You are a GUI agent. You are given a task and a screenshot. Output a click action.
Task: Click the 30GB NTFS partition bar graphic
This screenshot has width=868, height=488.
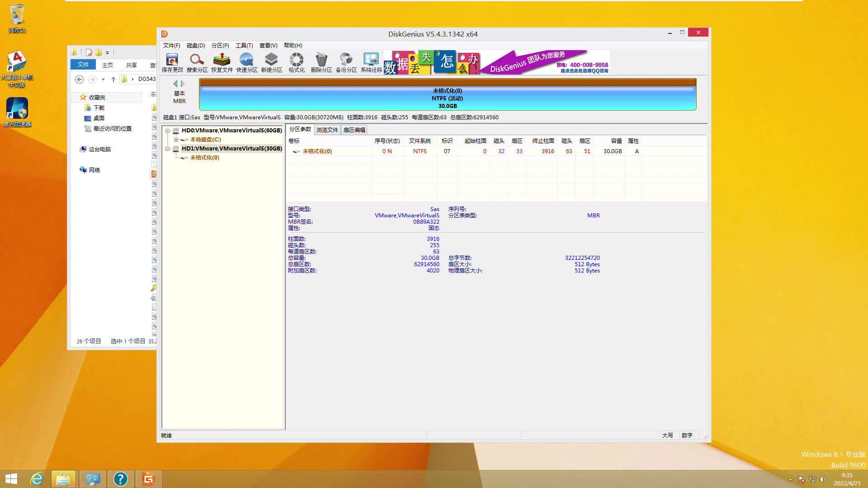(448, 94)
